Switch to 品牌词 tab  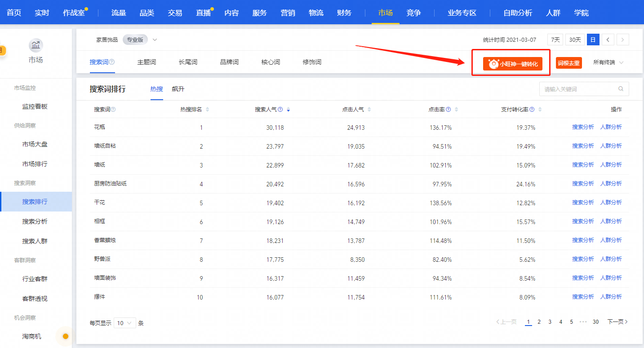point(229,62)
